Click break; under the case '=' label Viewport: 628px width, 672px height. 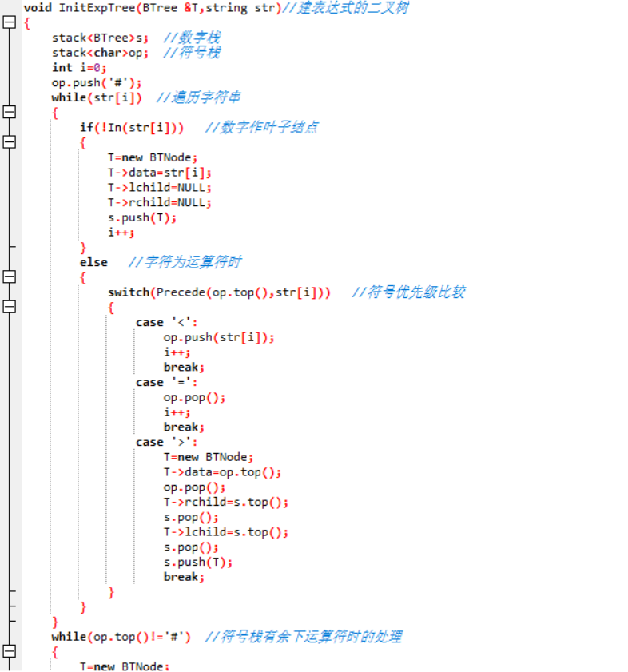[x=184, y=427]
